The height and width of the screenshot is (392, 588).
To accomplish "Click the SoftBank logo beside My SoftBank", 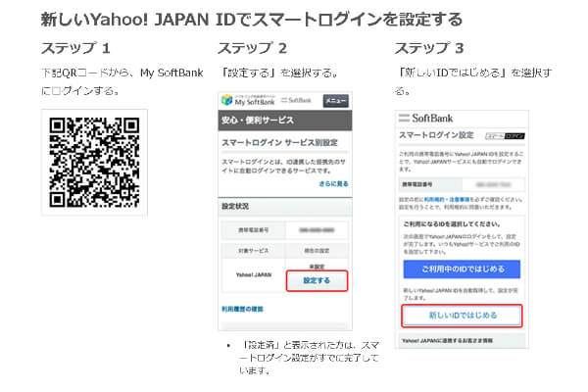I will pos(296,100).
